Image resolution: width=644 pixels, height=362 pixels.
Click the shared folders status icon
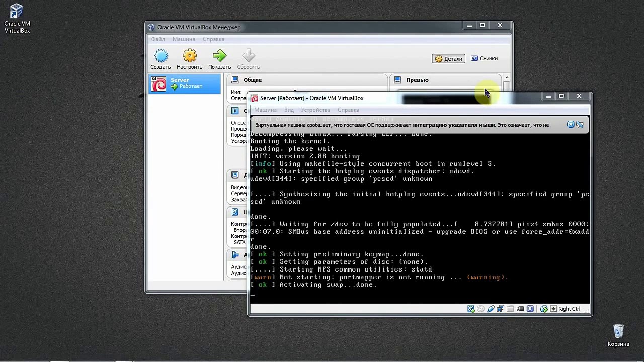point(510,309)
